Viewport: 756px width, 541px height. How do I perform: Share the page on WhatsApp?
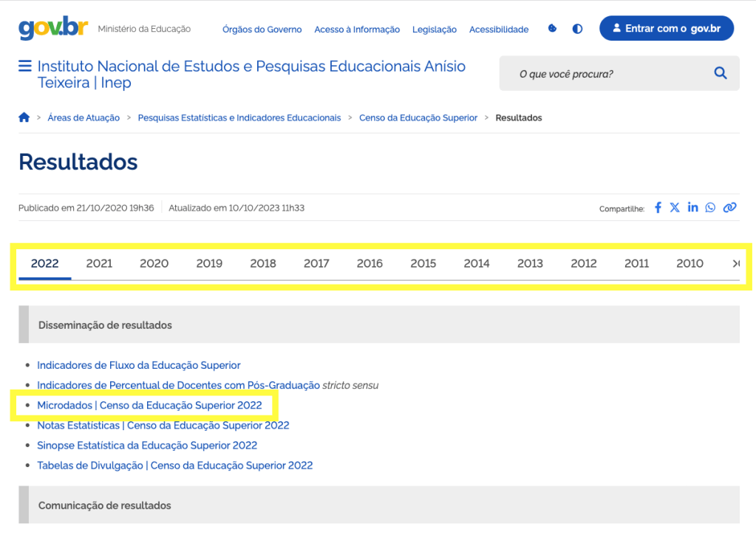[x=710, y=208]
